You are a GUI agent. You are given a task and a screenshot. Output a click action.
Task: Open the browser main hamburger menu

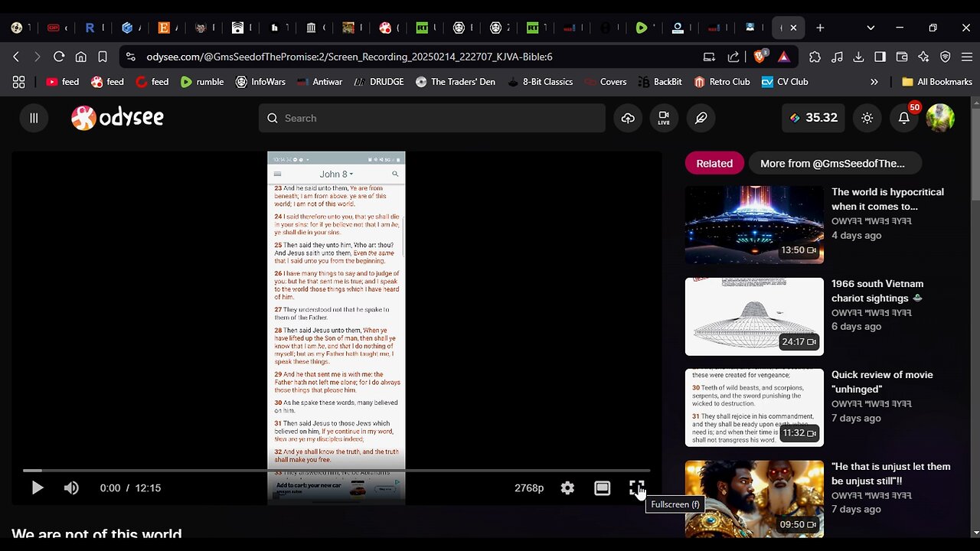click(x=966, y=57)
